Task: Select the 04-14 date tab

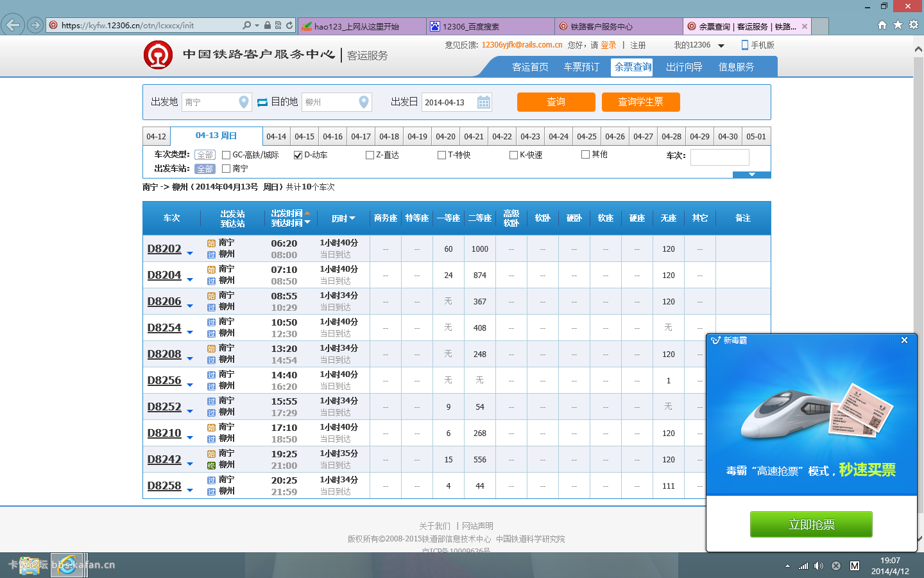Action: pyautogui.click(x=277, y=136)
